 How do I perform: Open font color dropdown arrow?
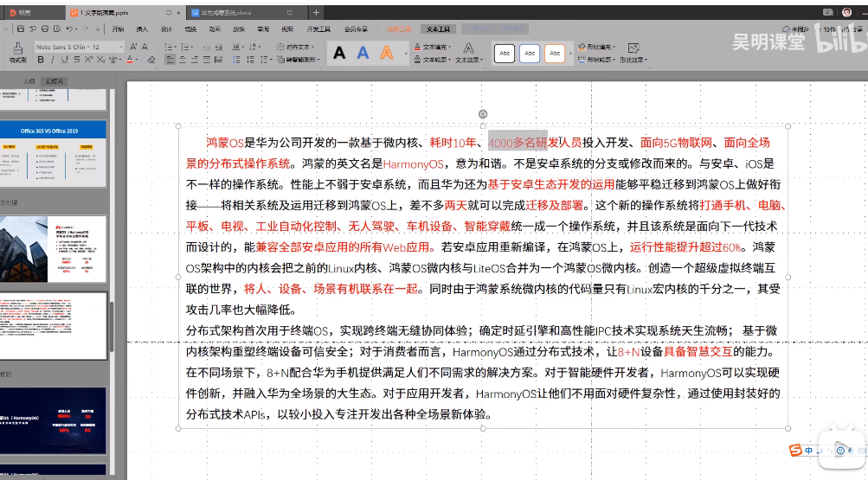(137, 60)
